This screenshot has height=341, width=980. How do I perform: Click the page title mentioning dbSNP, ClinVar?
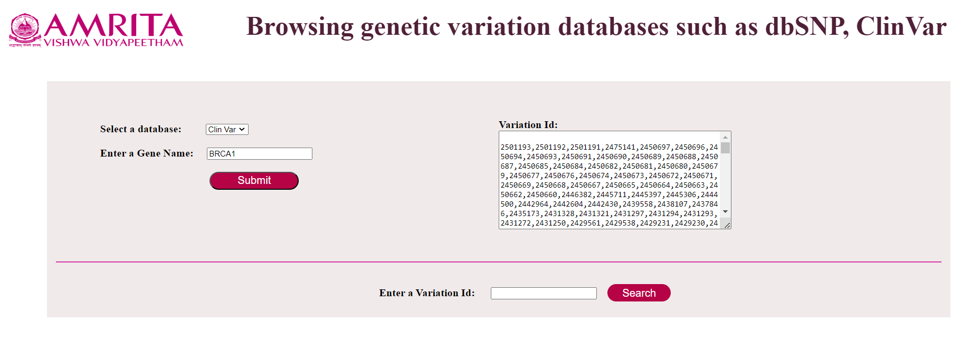596,26
